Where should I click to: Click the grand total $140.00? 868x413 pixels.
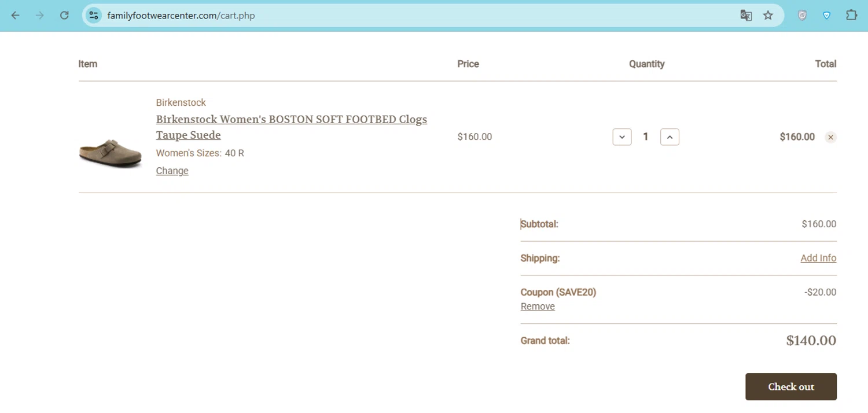point(811,341)
